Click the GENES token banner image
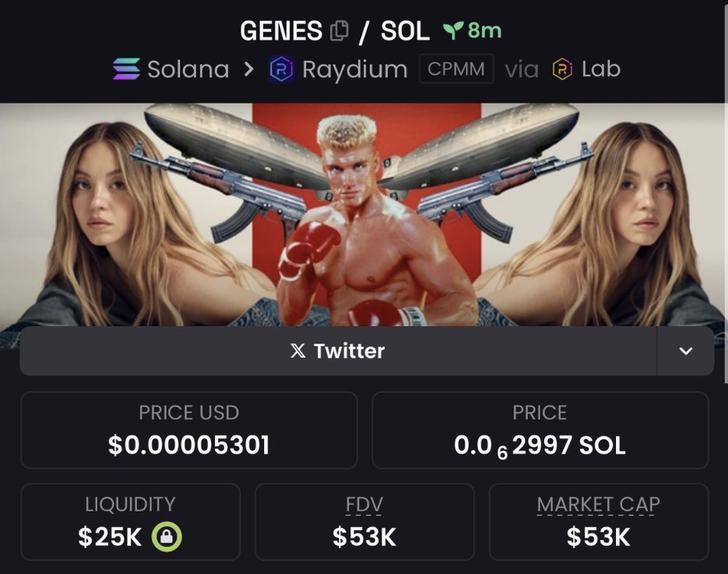This screenshot has height=574, width=728. pos(362,214)
